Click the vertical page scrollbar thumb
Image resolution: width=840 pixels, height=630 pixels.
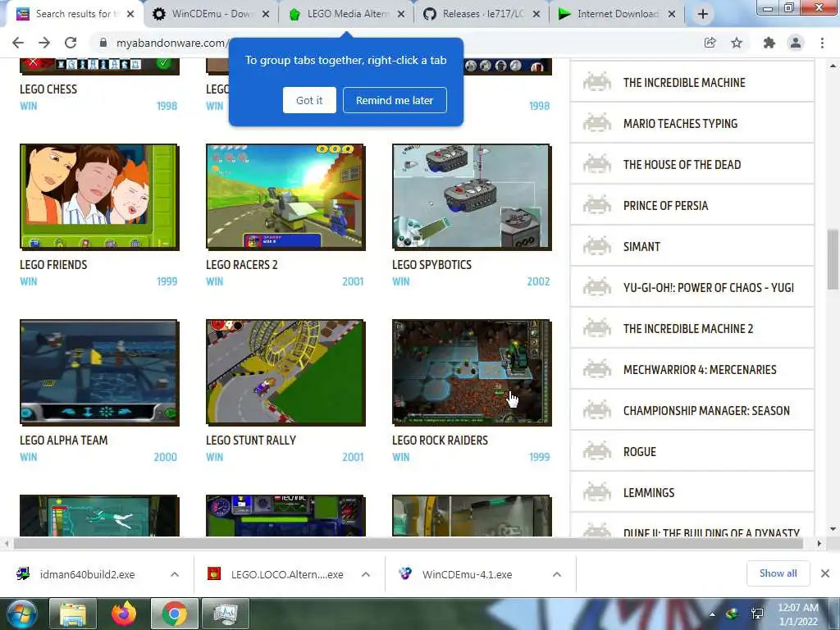tap(833, 259)
